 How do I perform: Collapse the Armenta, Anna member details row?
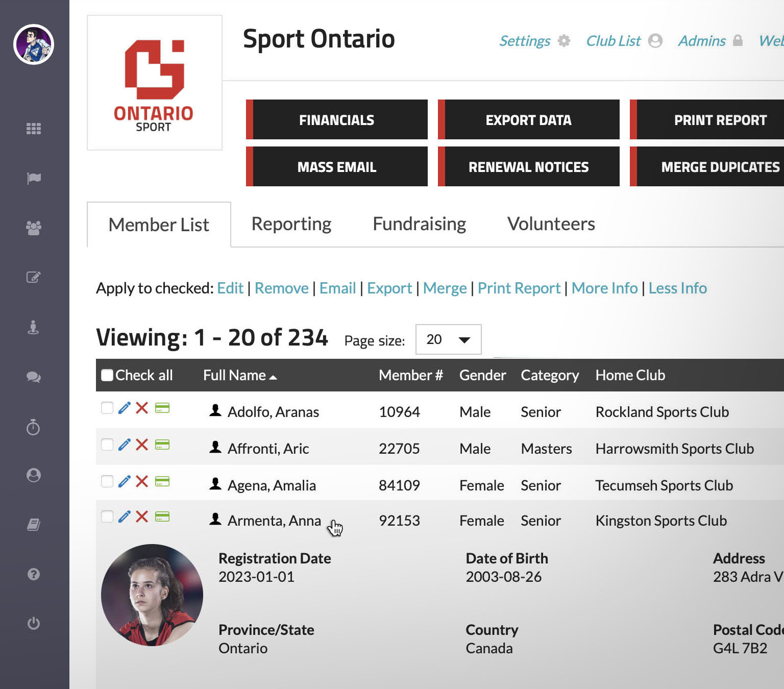click(x=274, y=521)
